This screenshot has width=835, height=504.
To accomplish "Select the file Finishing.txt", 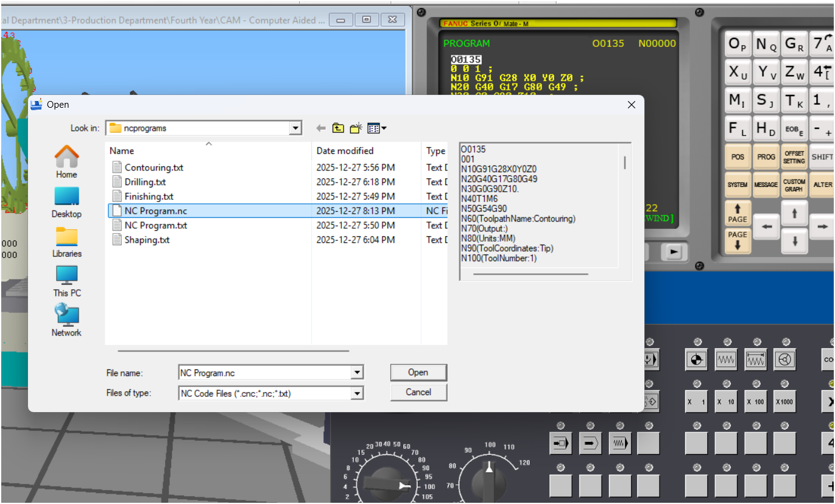I will point(149,197).
